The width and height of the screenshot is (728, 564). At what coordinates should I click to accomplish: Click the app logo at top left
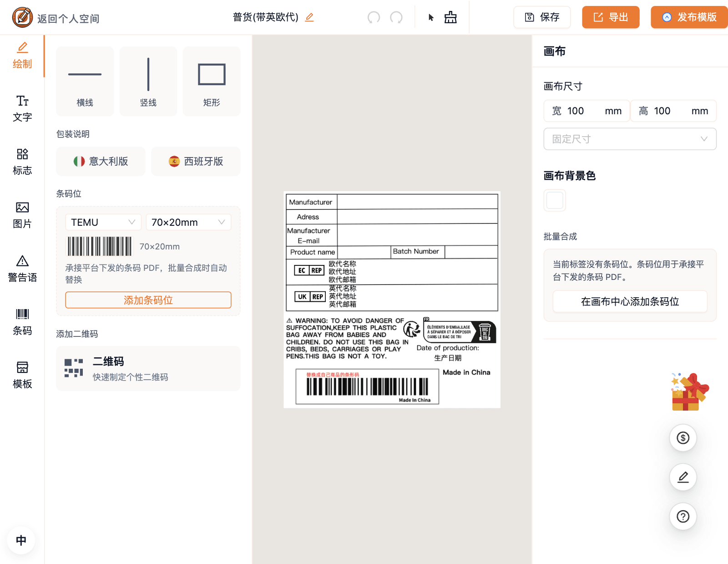[x=22, y=17]
